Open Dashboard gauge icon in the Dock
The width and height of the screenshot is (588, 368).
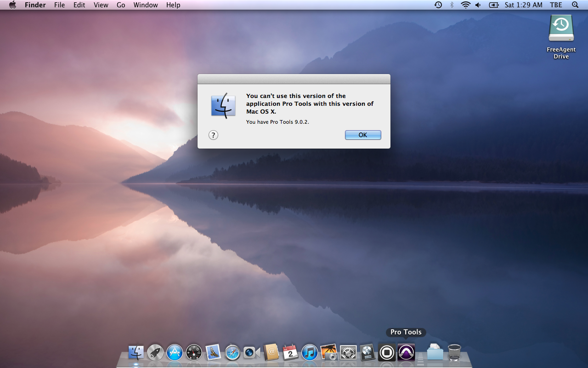(194, 353)
